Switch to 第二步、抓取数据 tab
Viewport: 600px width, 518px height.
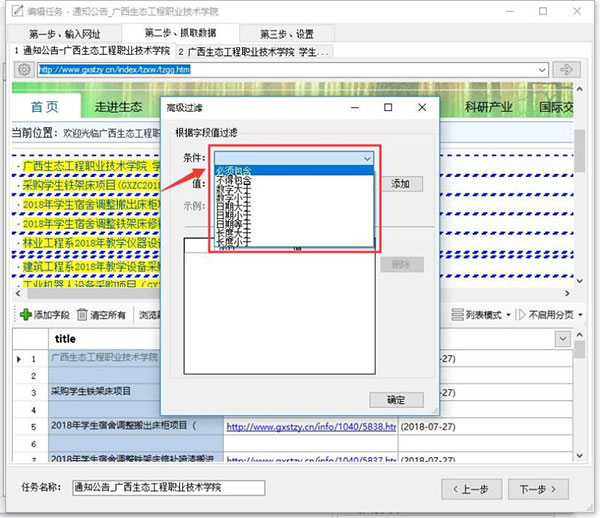[x=180, y=33]
